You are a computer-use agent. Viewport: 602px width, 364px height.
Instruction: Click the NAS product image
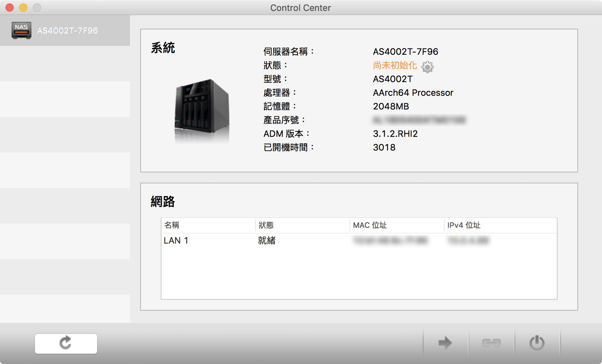pyautogui.click(x=202, y=109)
